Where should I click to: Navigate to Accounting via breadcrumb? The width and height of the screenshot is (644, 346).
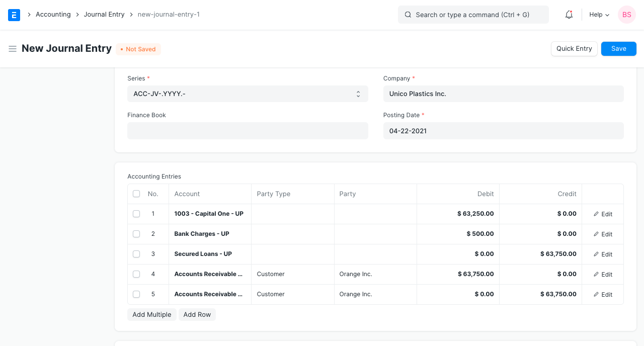53,14
